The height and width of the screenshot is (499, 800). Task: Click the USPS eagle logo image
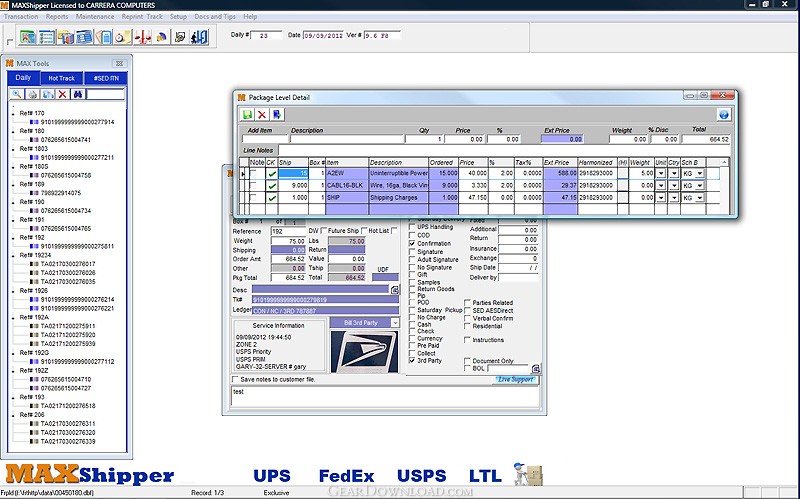364,351
